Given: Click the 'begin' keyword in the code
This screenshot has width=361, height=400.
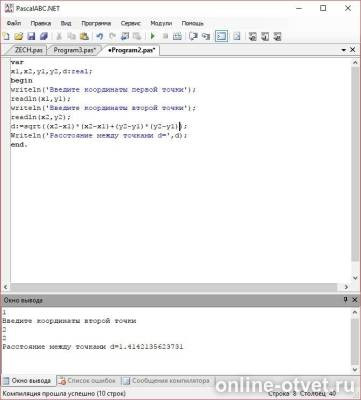Looking at the screenshot, I should (x=22, y=80).
